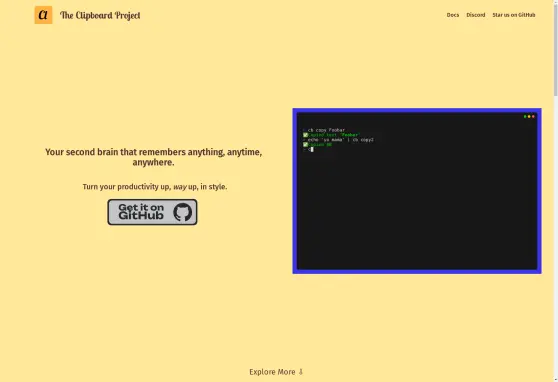The width and height of the screenshot is (558, 382).
Task: Click the Explore More link
Action: click(276, 372)
